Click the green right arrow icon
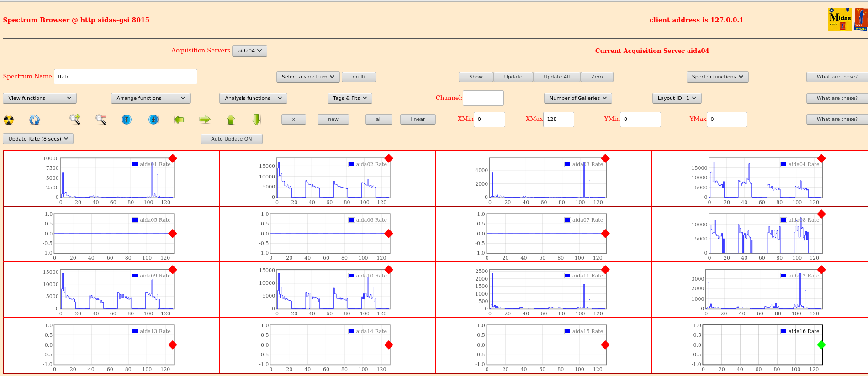The width and height of the screenshot is (868, 376). click(x=205, y=120)
